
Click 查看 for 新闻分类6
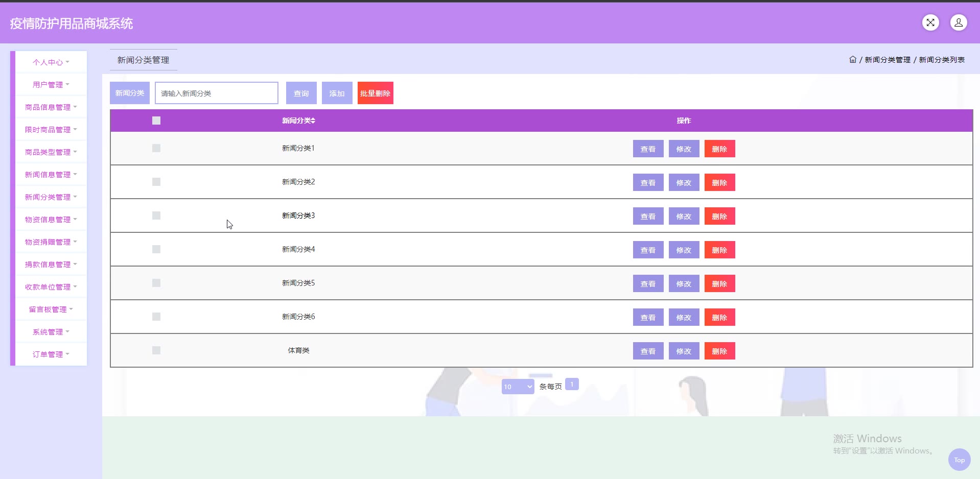648,317
